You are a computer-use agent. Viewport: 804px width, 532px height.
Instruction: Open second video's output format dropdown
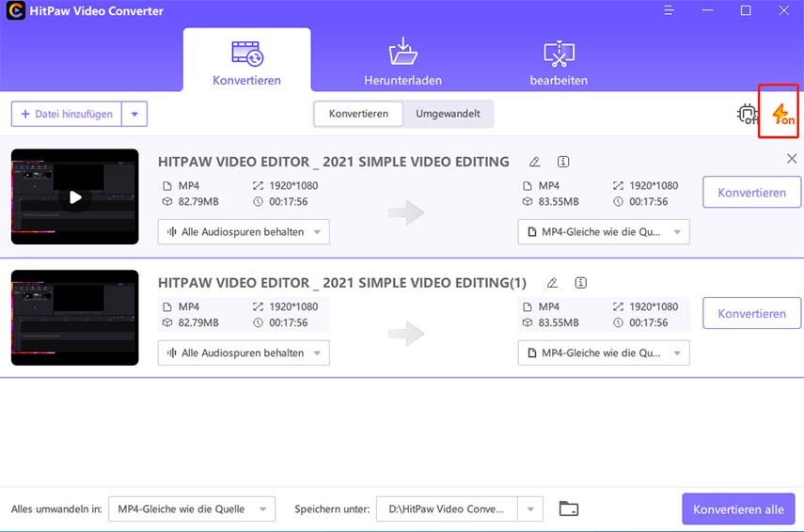[x=603, y=353]
